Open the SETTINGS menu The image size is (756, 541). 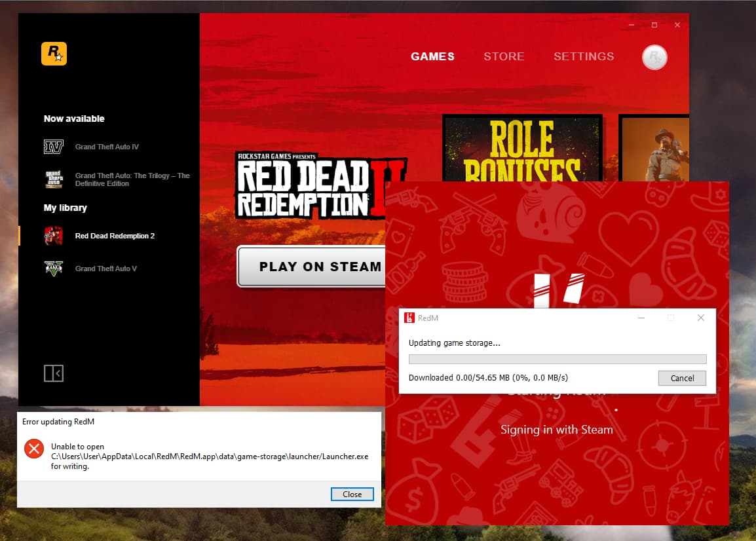point(584,56)
